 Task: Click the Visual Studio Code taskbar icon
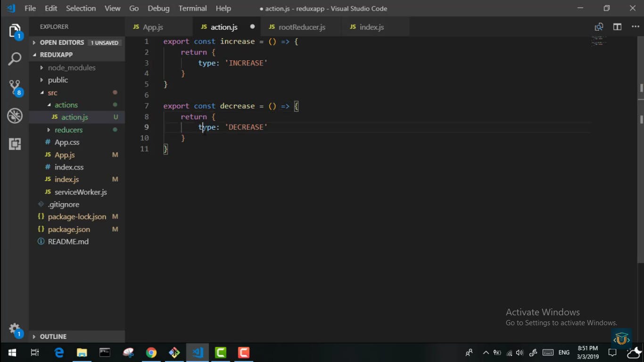[198, 353]
